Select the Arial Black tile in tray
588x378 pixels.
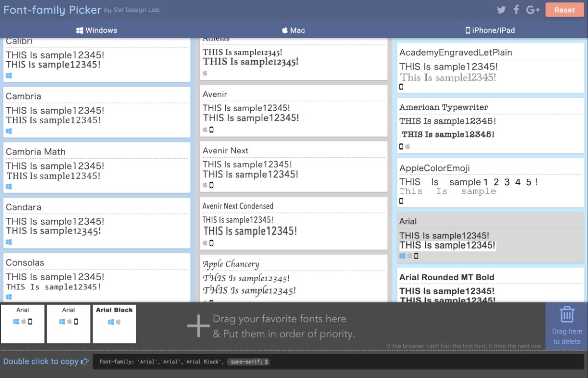click(x=115, y=324)
